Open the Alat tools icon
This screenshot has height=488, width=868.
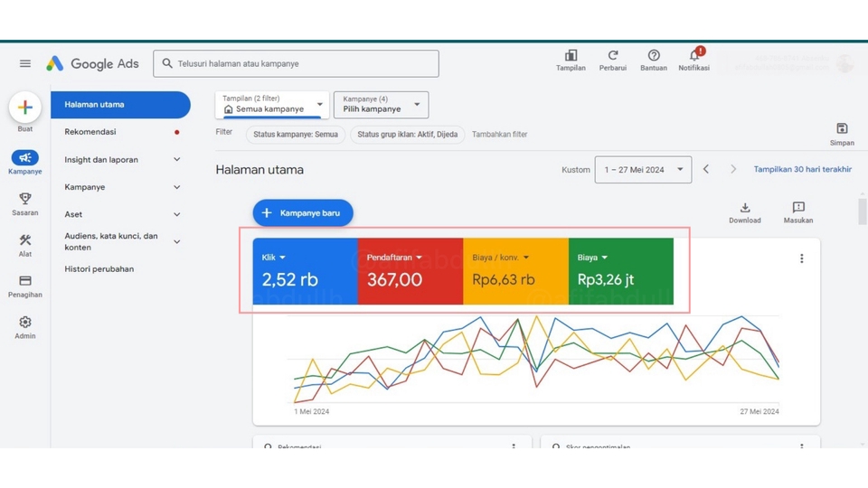tap(25, 240)
